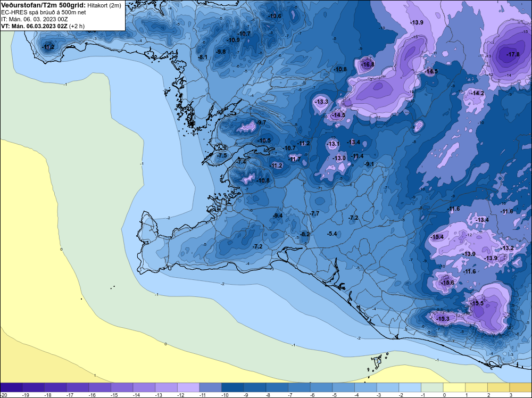The width and height of the screenshot is (532, 398).
Task: Click the -9.7 temperature value
Action: pos(261,122)
